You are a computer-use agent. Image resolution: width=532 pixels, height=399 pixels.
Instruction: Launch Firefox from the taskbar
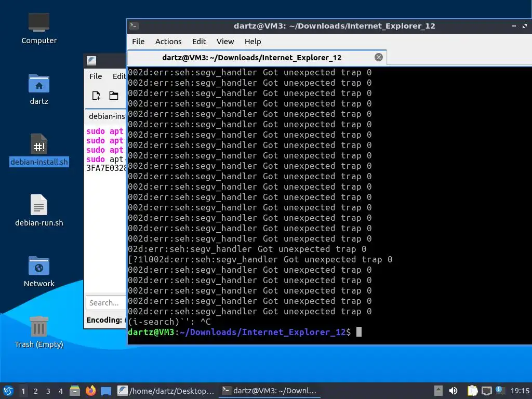[90, 391]
